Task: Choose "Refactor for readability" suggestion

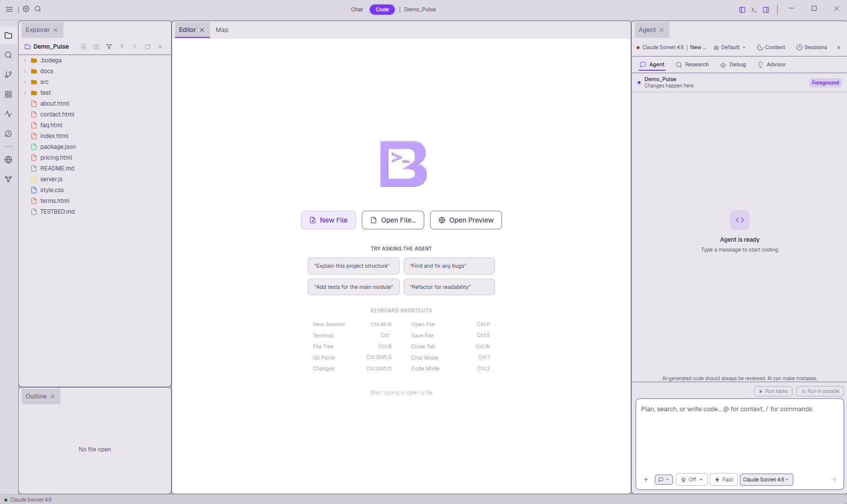Action: [x=449, y=287]
